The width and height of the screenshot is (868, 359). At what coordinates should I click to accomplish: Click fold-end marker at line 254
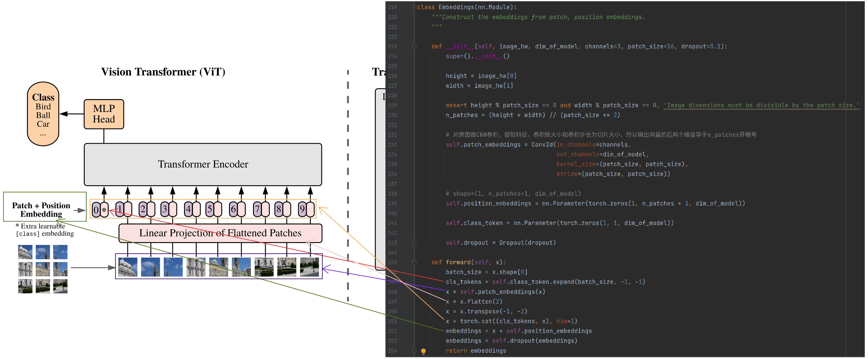(414, 351)
